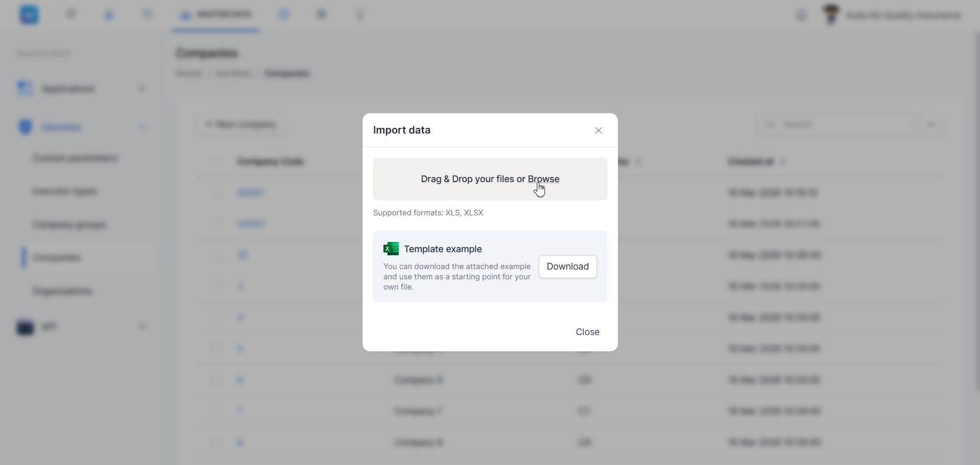Tick the checkbox for the Company 7 row
Screen dimensions: 980x465
coord(217,411)
